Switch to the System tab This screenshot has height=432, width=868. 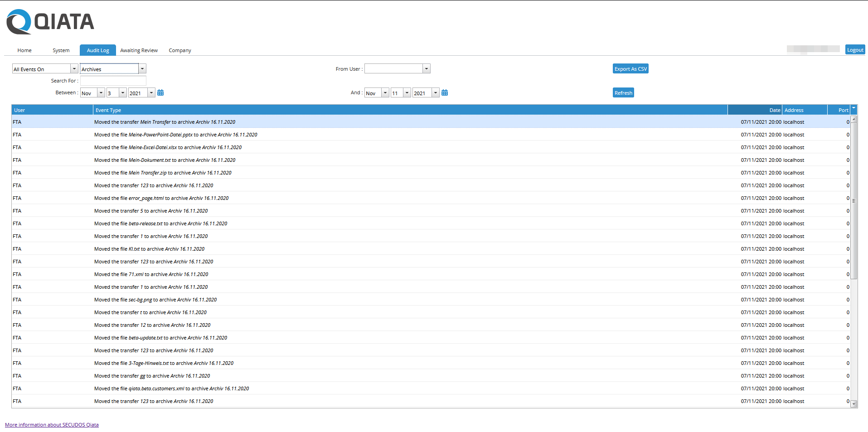[61, 50]
